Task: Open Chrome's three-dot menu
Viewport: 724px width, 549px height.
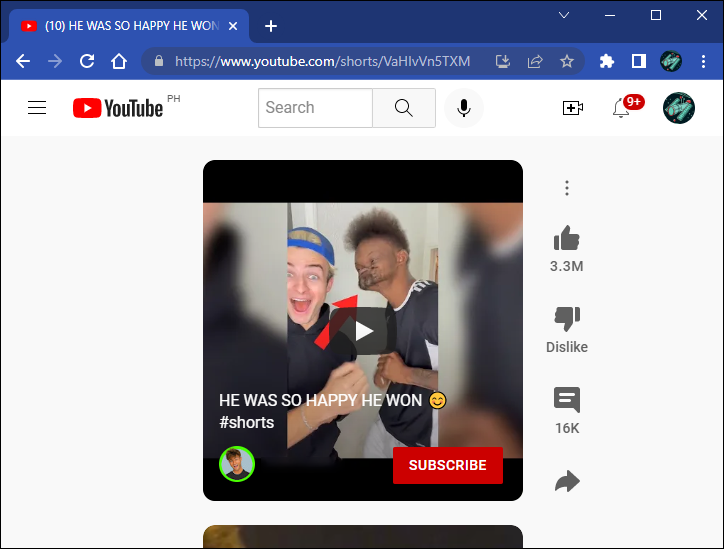Action: pos(703,61)
